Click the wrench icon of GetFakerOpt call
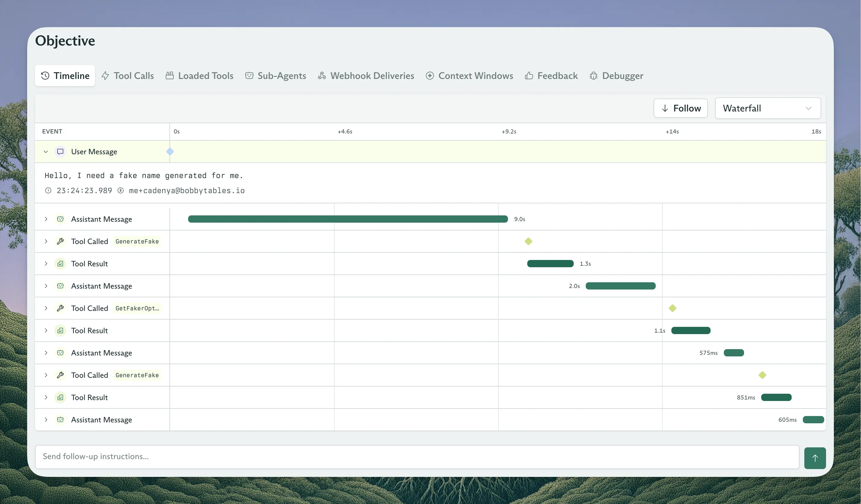The image size is (861, 504). (x=61, y=308)
